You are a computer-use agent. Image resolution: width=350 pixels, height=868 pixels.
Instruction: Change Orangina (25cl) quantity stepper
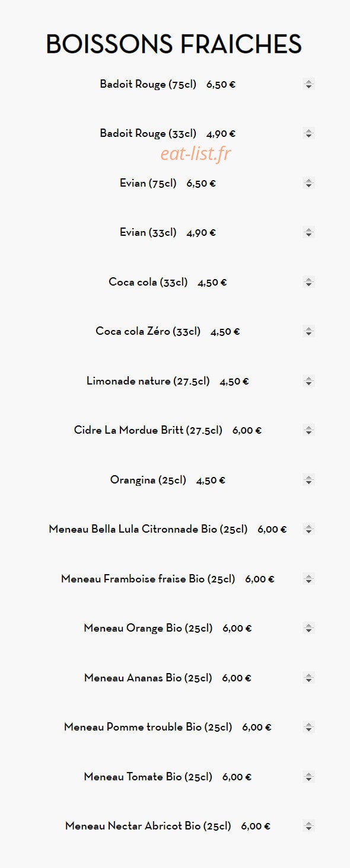point(308,480)
